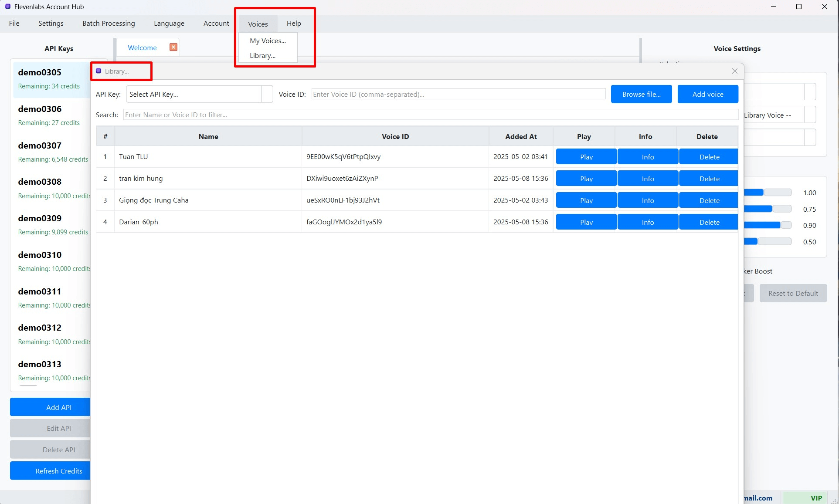Delete the Giọng đọc Trung Caha voice

tap(709, 200)
